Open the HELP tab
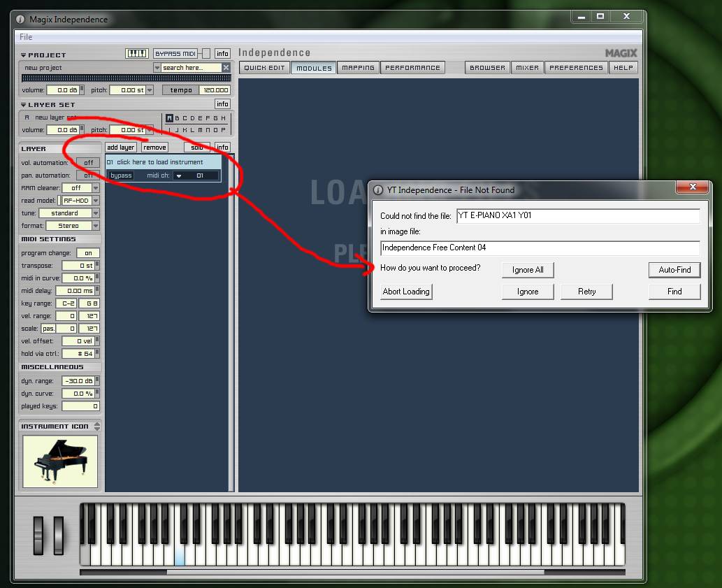The width and height of the screenshot is (722, 588). click(623, 68)
